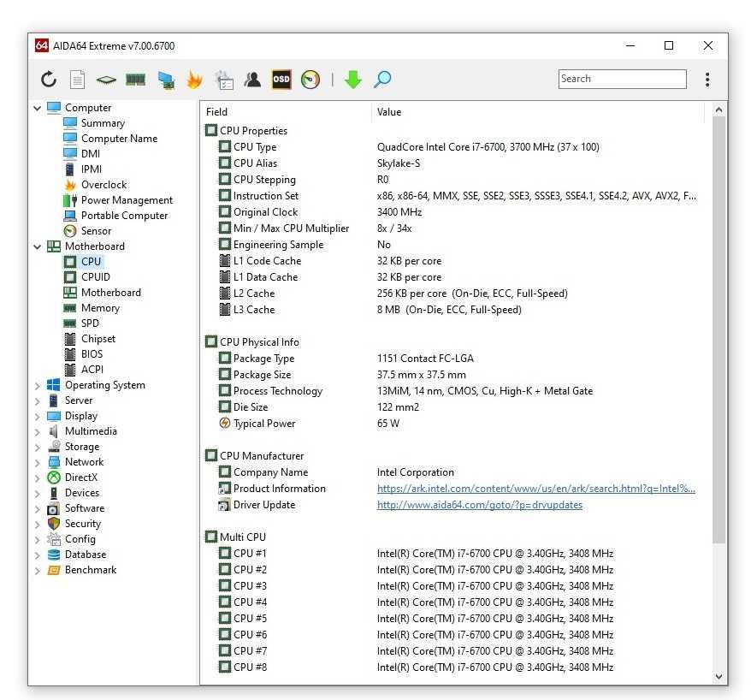Click the vertical scrollbar thumb
The height and width of the screenshot is (700, 751).
(x=718, y=330)
